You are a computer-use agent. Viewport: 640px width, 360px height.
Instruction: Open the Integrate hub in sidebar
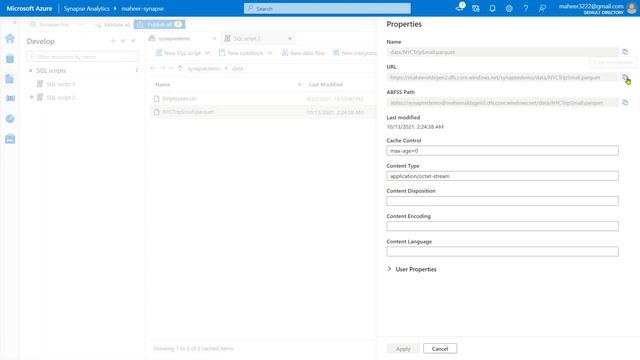pos(10,98)
